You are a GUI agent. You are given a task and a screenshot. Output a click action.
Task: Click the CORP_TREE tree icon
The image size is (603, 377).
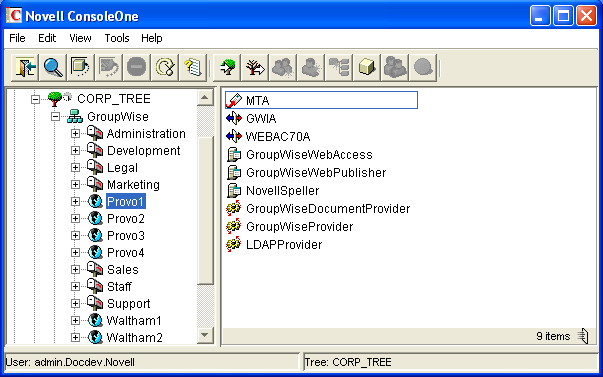[x=55, y=99]
